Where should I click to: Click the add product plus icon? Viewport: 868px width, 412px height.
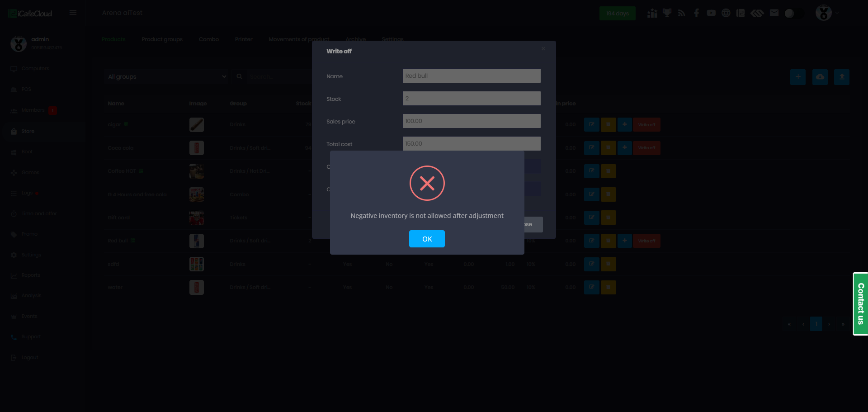point(797,77)
